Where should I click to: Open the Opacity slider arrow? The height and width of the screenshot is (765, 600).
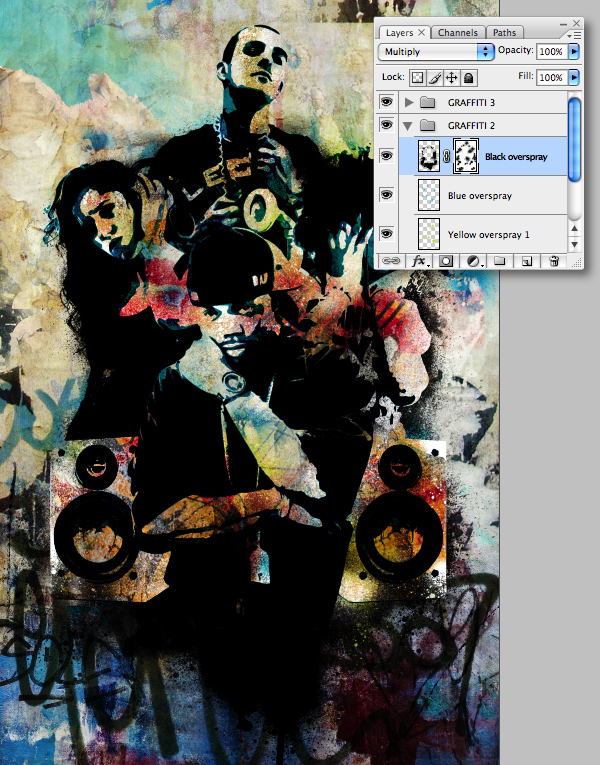(574, 51)
